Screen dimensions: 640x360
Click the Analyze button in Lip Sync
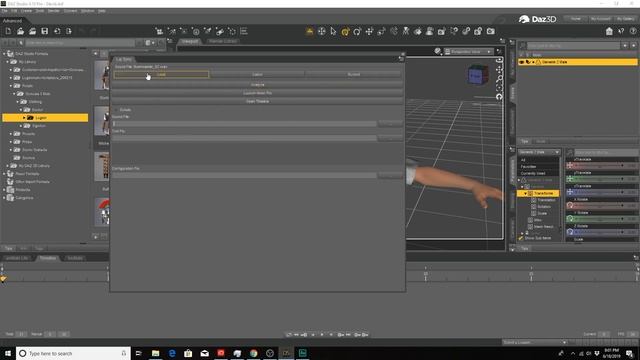click(258, 85)
